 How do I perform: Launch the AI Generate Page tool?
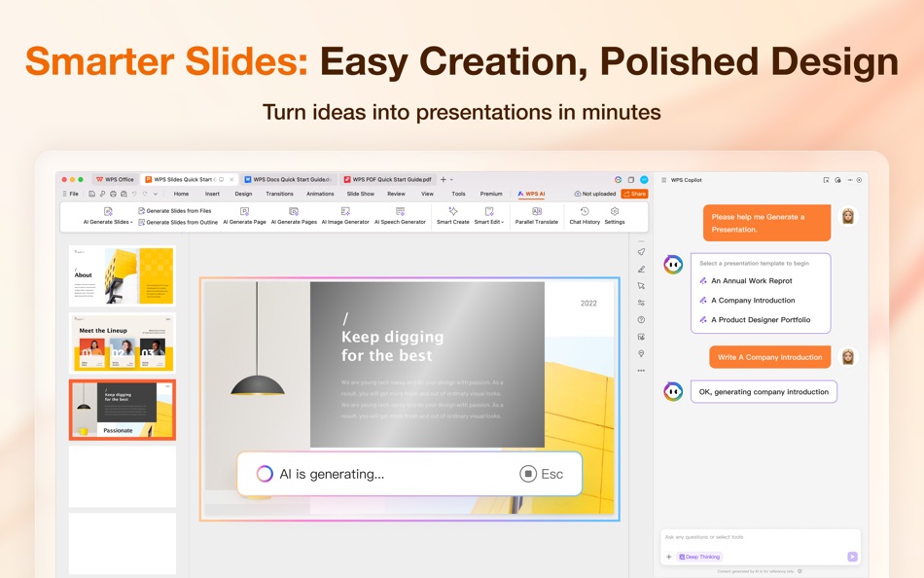[244, 216]
